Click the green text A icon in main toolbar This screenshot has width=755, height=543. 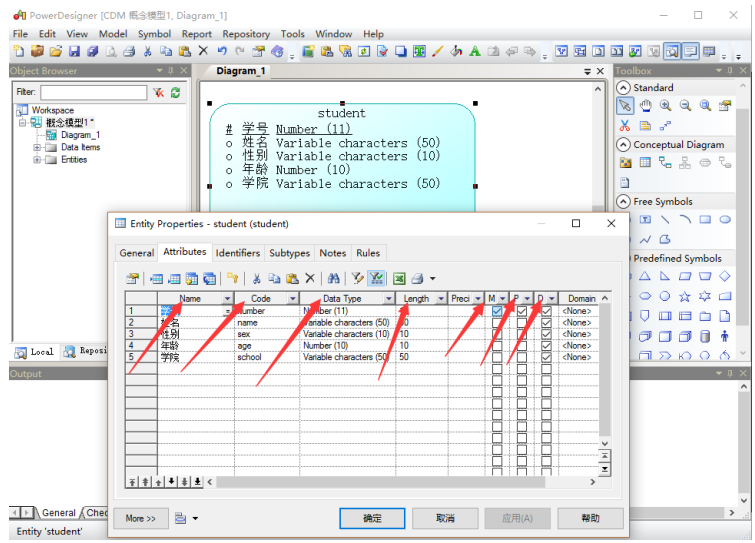(x=475, y=51)
